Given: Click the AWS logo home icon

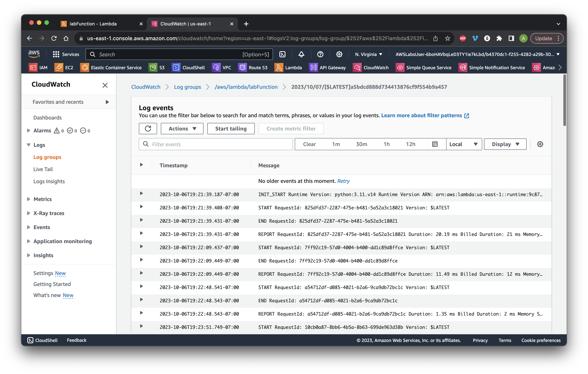Looking at the screenshot, I should (x=34, y=54).
